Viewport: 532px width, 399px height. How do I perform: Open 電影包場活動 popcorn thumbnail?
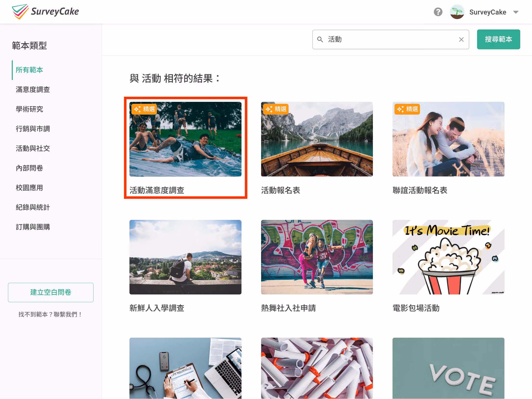pyautogui.click(x=448, y=257)
